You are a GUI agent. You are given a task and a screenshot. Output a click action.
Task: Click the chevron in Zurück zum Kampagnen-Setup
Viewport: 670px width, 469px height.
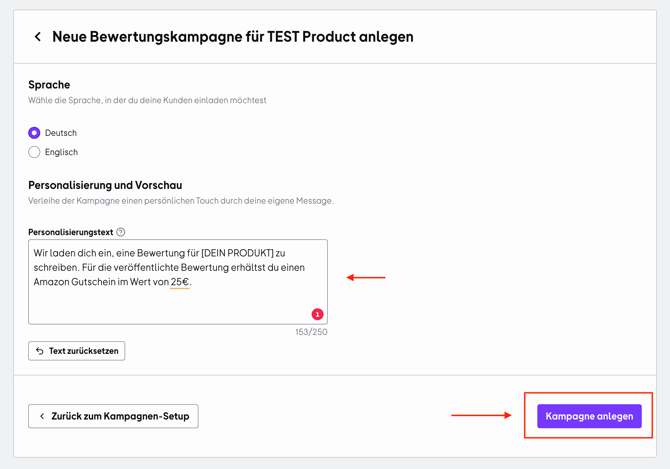42,416
